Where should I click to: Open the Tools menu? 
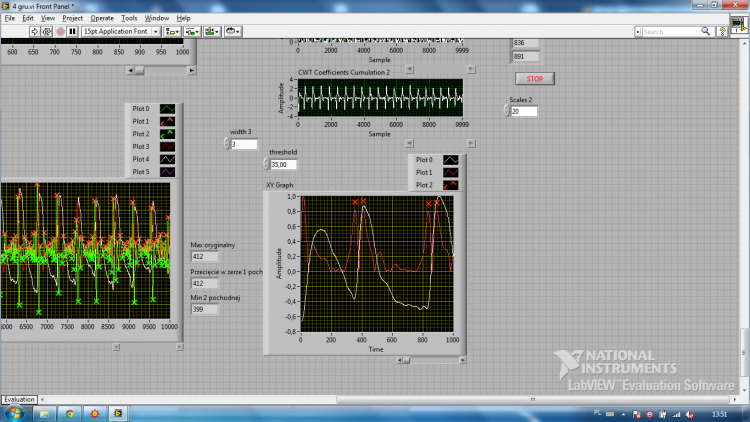pyautogui.click(x=129, y=18)
